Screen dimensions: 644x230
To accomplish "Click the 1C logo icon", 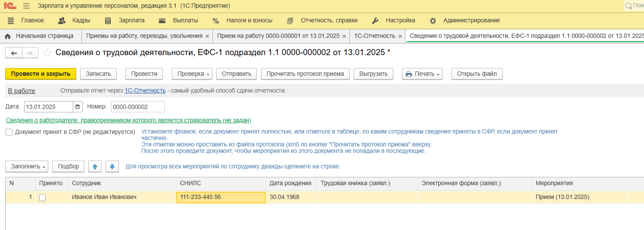I will 10,6.
